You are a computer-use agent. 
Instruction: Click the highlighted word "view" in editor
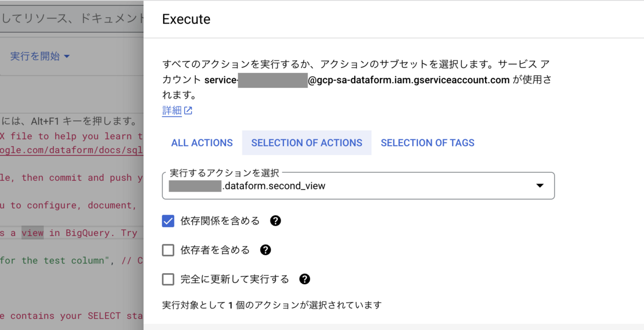point(32,233)
